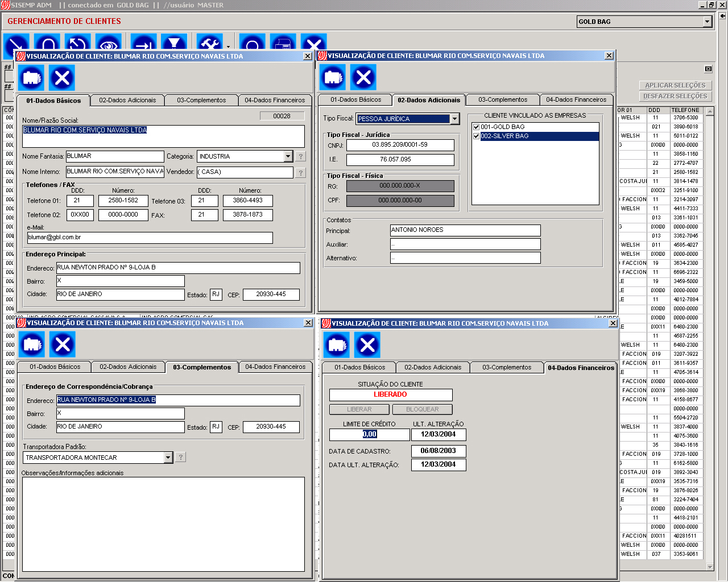The height and width of the screenshot is (582, 728).
Task: Click the DDD column header in the client list
Action: 658,110
